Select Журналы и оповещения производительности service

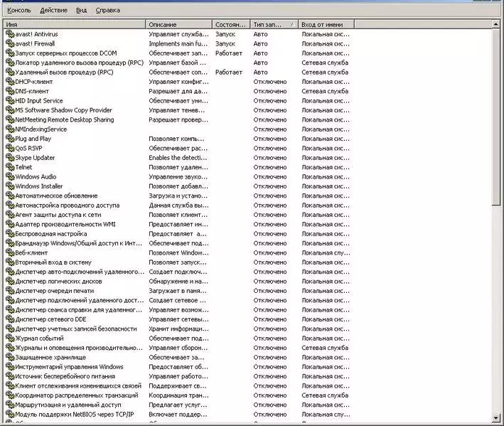(x=79, y=348)
